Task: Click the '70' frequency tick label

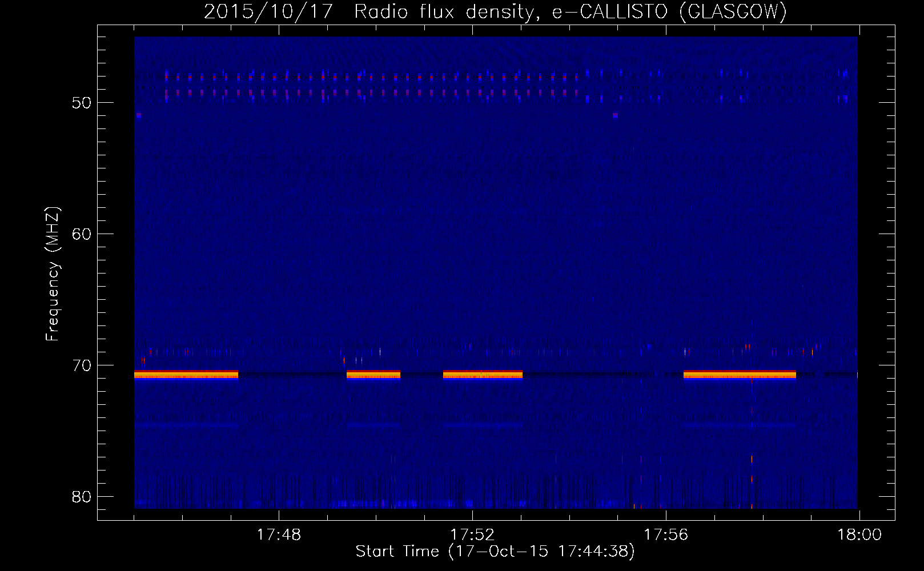Action: pos(82,365)
